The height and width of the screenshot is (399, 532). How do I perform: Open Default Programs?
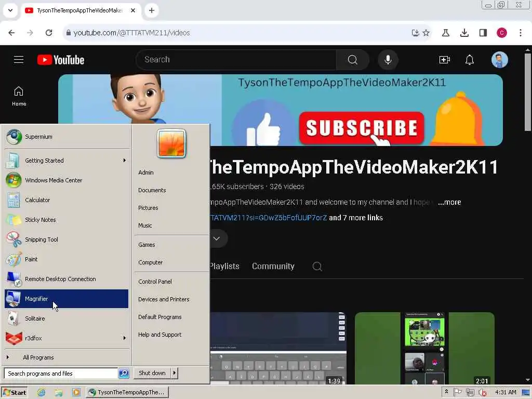pos(160,317)
